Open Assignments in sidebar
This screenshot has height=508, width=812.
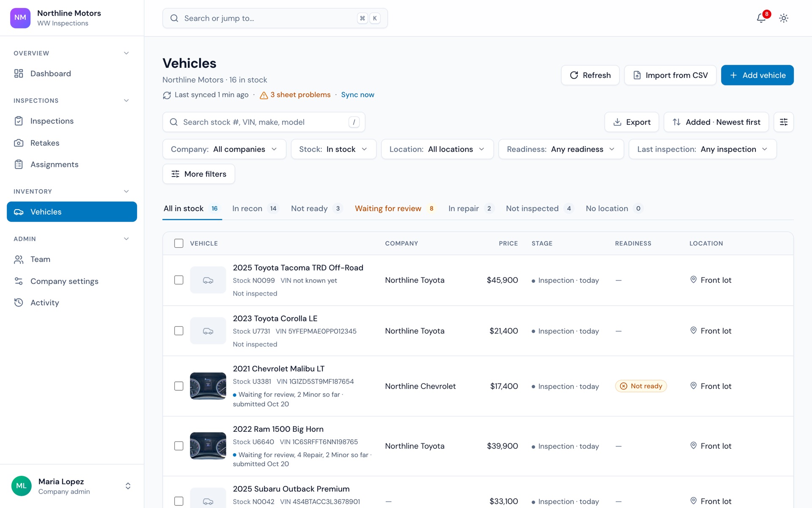(x=72, y=165)
